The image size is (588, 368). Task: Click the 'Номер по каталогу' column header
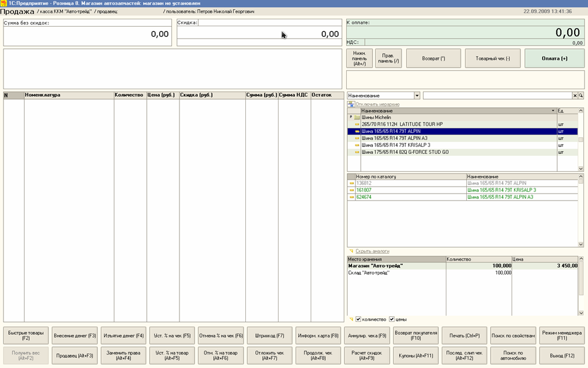pos(411,176)
